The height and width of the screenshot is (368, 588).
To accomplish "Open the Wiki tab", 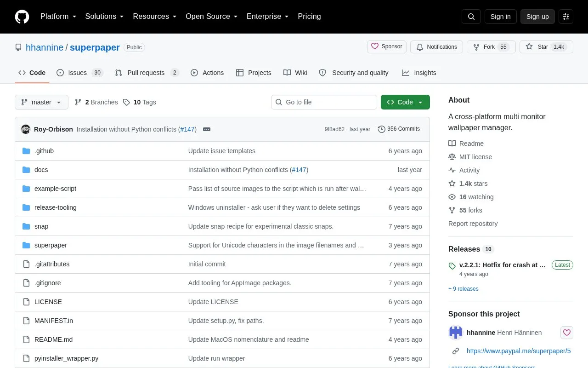I will pyautogui.click(x=295, y=73).
